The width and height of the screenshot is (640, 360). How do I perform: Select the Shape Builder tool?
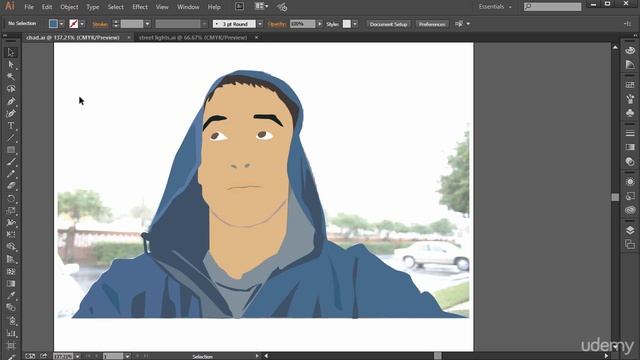(11, 247)
